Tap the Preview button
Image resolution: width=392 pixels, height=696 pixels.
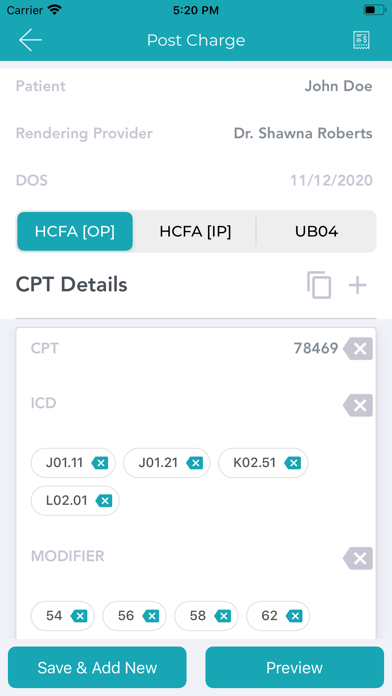pos(294,667)
